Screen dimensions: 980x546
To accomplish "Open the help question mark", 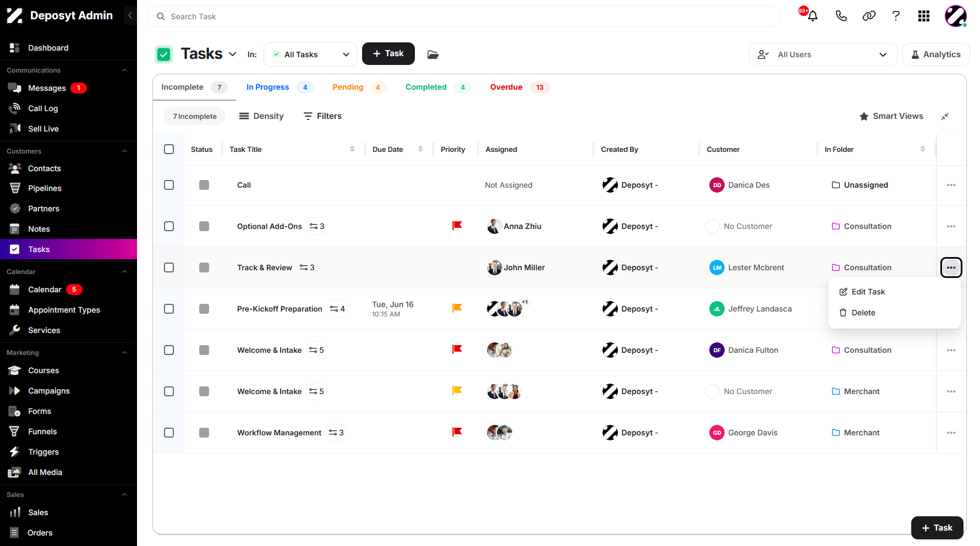I will [896, 16].
